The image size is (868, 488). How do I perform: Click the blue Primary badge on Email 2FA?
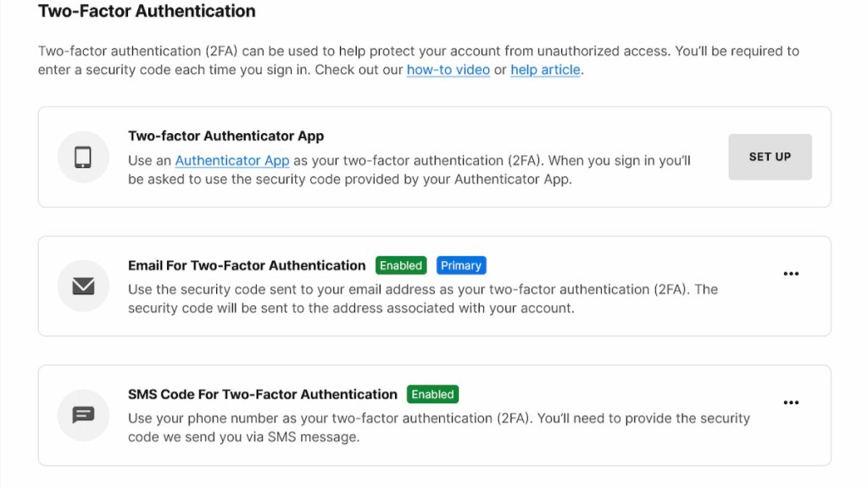click(461, 265)
